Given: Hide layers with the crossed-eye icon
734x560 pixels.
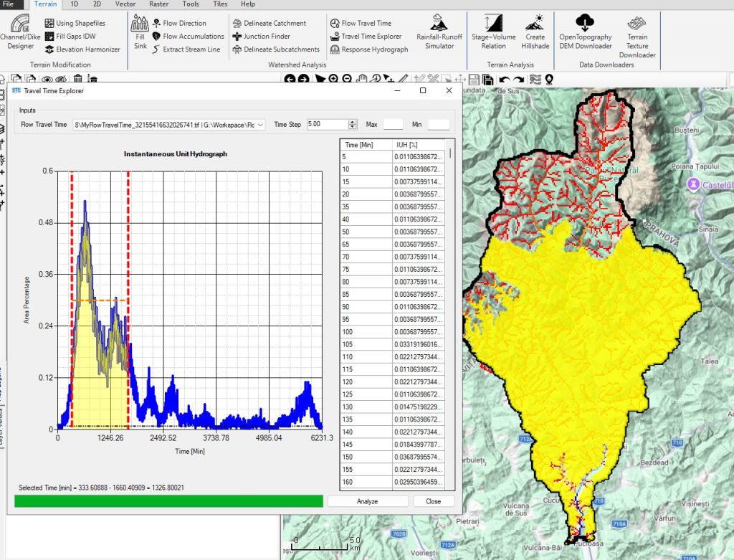Looking at the screenshot, I should pyautogui.click(x=62, y=80).
